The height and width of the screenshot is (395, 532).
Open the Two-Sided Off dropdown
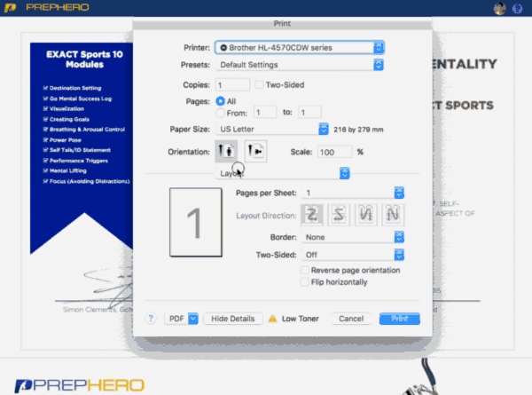pyautogui.click(x=353, y=255)
